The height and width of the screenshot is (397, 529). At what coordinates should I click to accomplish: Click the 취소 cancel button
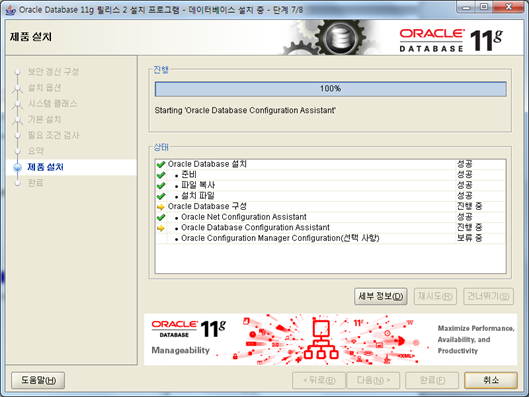491,380
